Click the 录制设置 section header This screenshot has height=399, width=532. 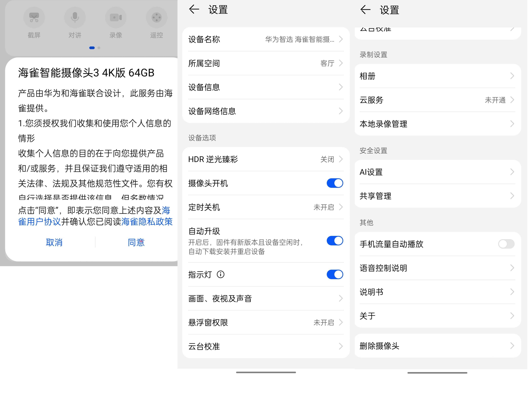pos(373,55)
